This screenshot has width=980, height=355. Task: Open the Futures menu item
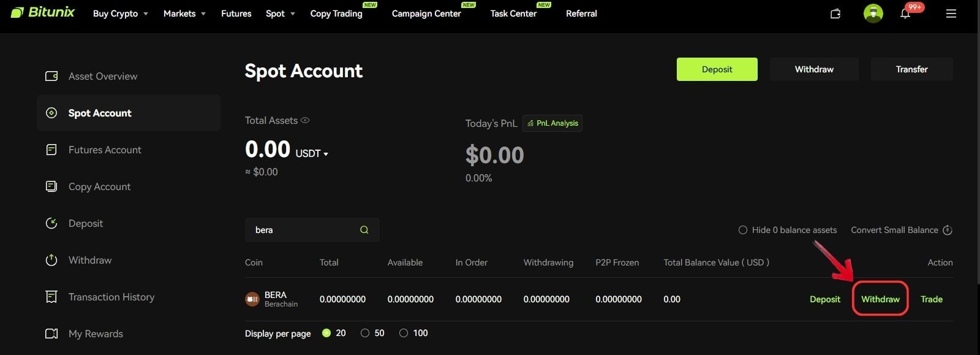236,13
